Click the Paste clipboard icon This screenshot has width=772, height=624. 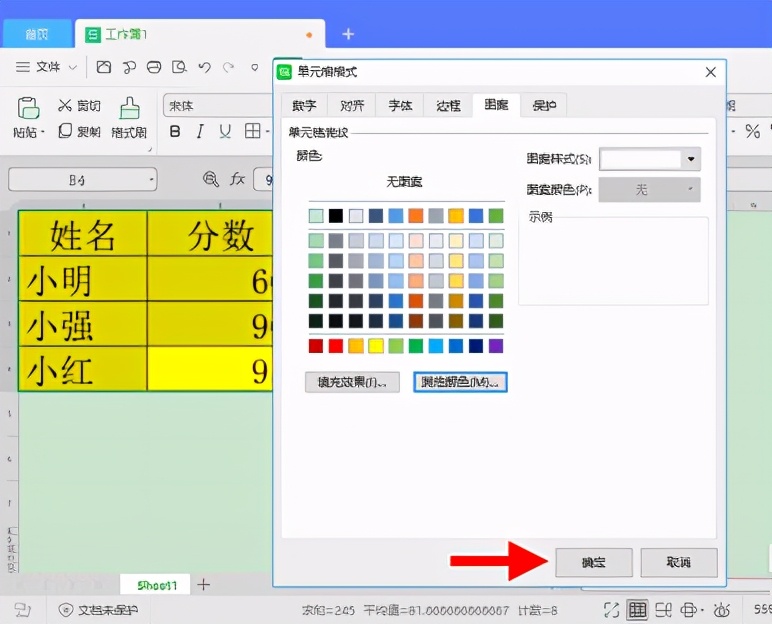[28, 108]
